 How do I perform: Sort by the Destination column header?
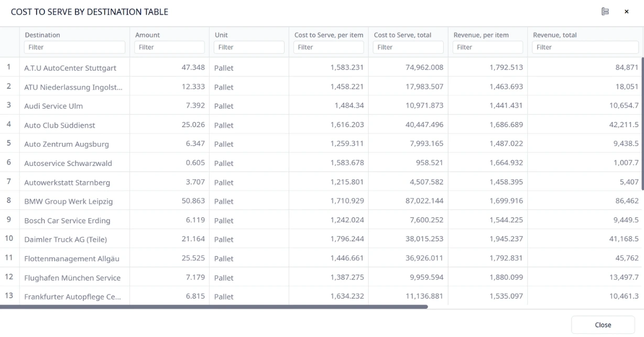[42, 35]
